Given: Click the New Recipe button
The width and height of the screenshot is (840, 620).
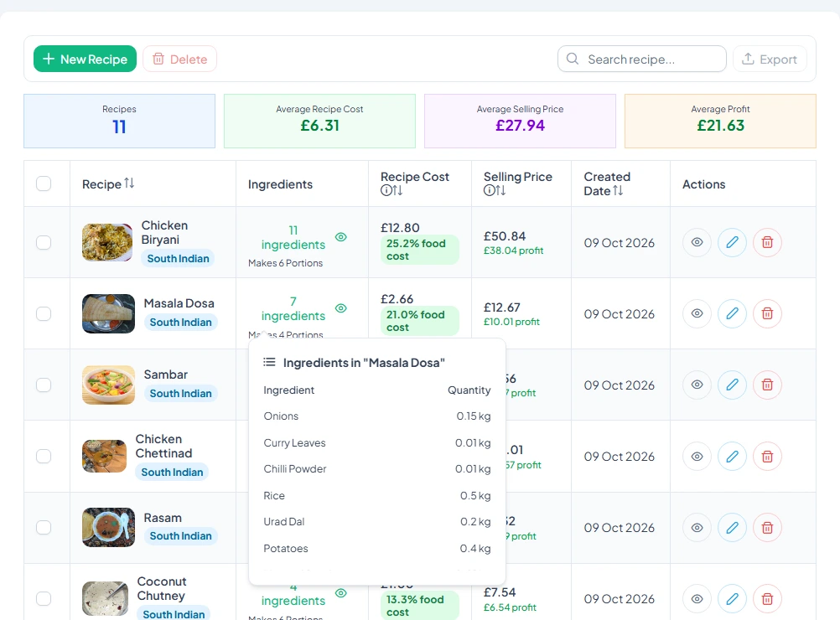Looking at the screenshot, I should pos(85,59).
